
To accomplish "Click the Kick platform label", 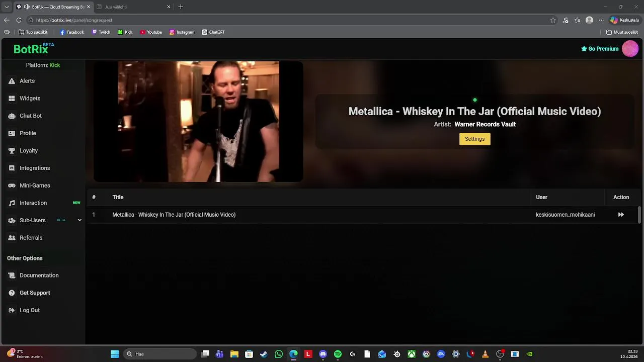I will click(x=54, y=65).
